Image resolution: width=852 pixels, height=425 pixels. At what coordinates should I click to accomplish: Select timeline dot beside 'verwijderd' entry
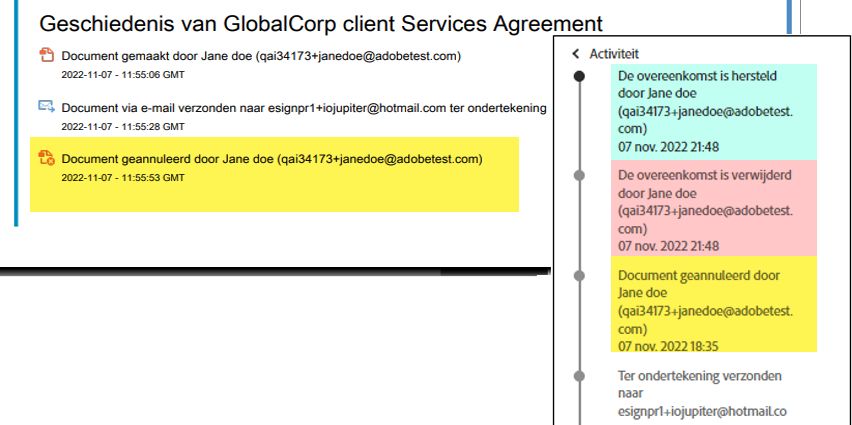pyautogui.click(x=580, y=176)
